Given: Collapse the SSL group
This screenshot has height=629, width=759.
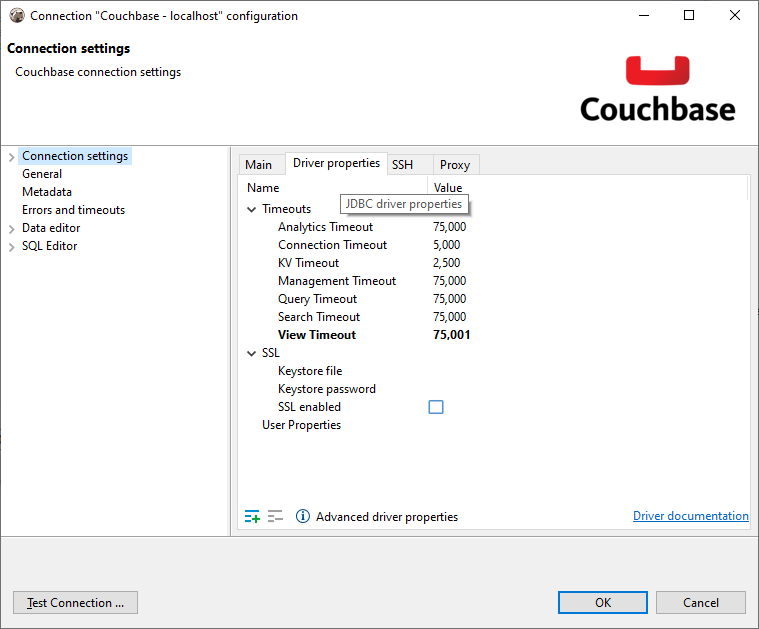Looking at the screenshot, I should (x=252, y=353).
